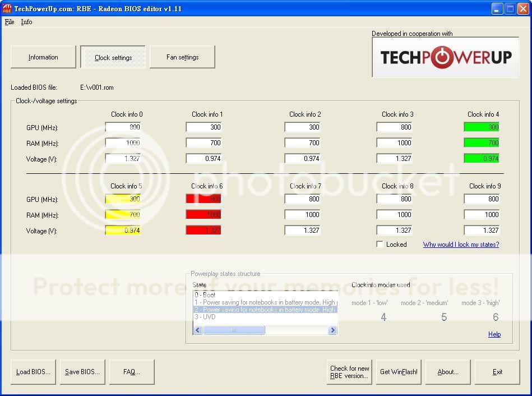Switch to the Fan settings tab
The width and height of the screenshot is (532, 396).
(182, 57)
